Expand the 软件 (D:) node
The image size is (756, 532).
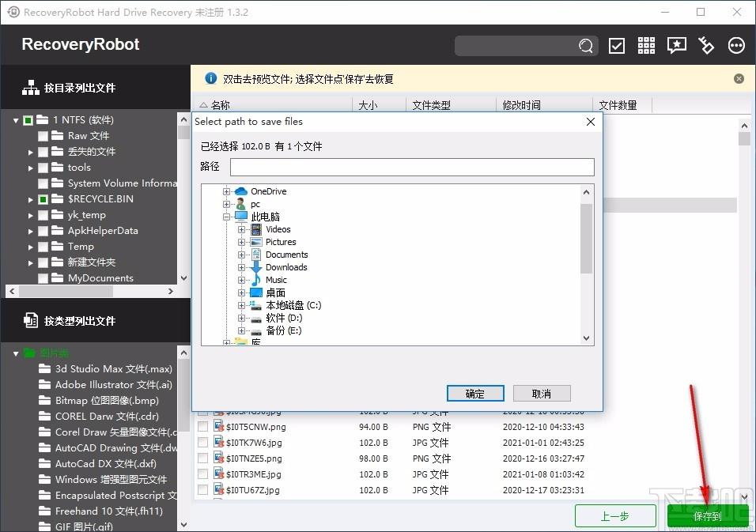pyautogui.click(x=241, y=318)
